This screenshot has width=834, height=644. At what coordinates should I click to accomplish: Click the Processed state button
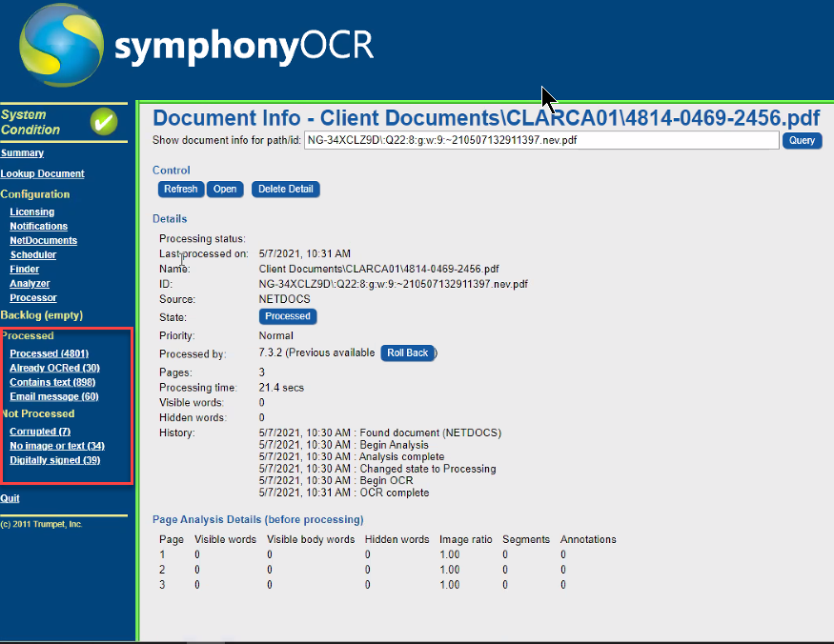pyautogui.click(x=288, y=316)
